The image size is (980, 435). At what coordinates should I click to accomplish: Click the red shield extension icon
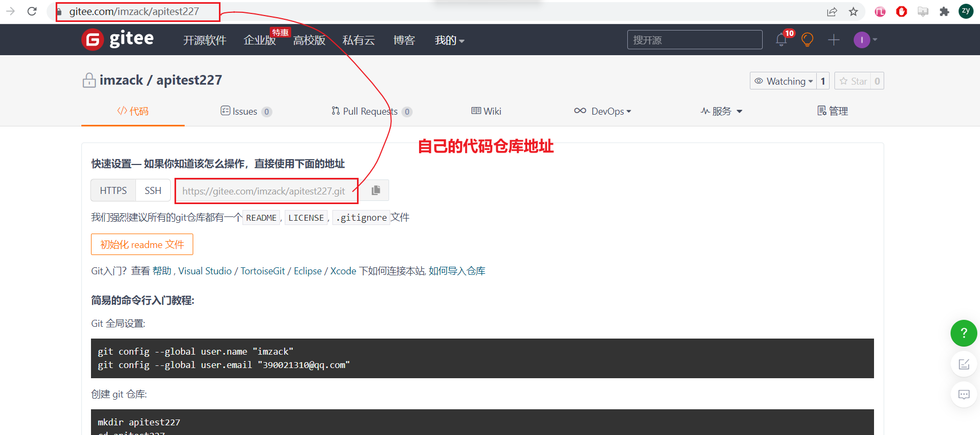click(901, 11)
